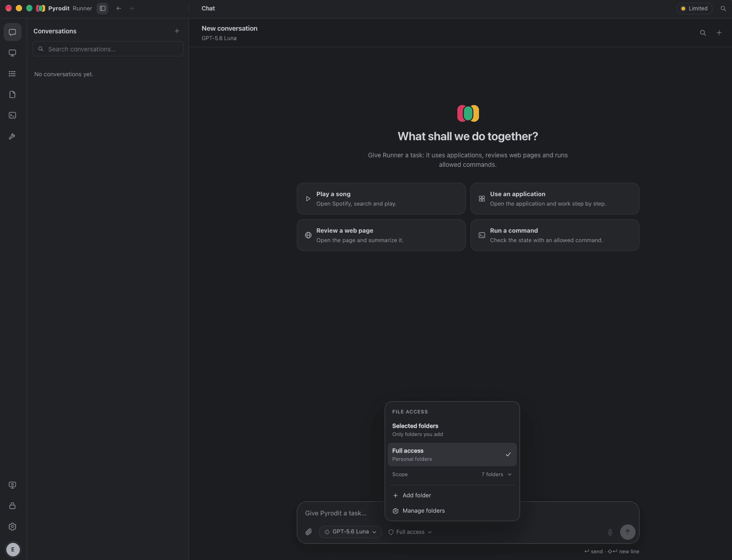Search within the conversation header
Image resolution: width=732 pixels, height=560 pixels.
tap(703, 32)
